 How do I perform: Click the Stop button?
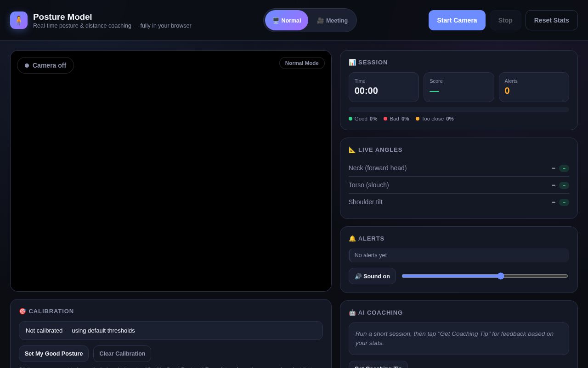505,20
